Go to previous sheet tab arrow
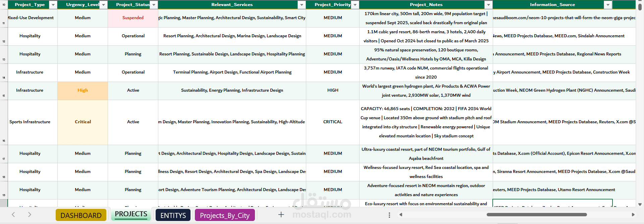The width and height of the screenshot is (644, 224). [x=13, y=215]
